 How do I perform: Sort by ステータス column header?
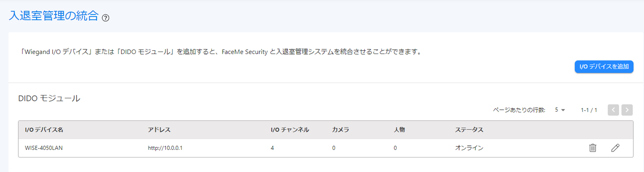(469, 129)
